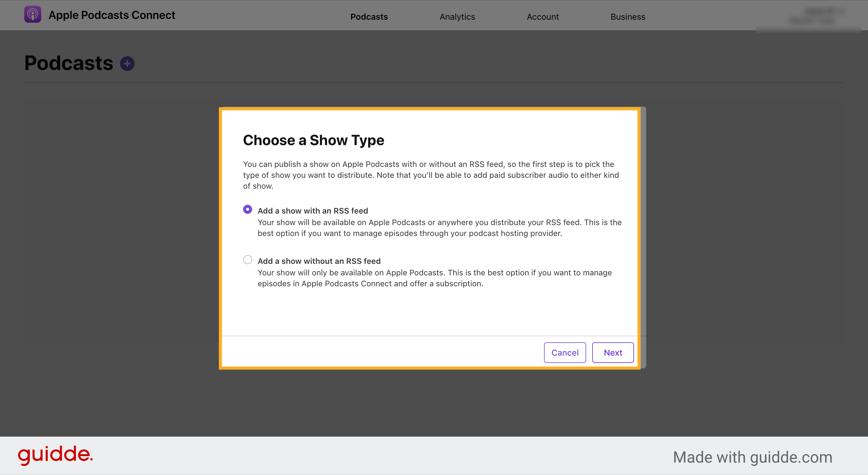Click the purple plus icon next to Podcasts
Image resolution: width=868 pixels, height=475 pixels.
pyautogui.click(x=127, y=63)
